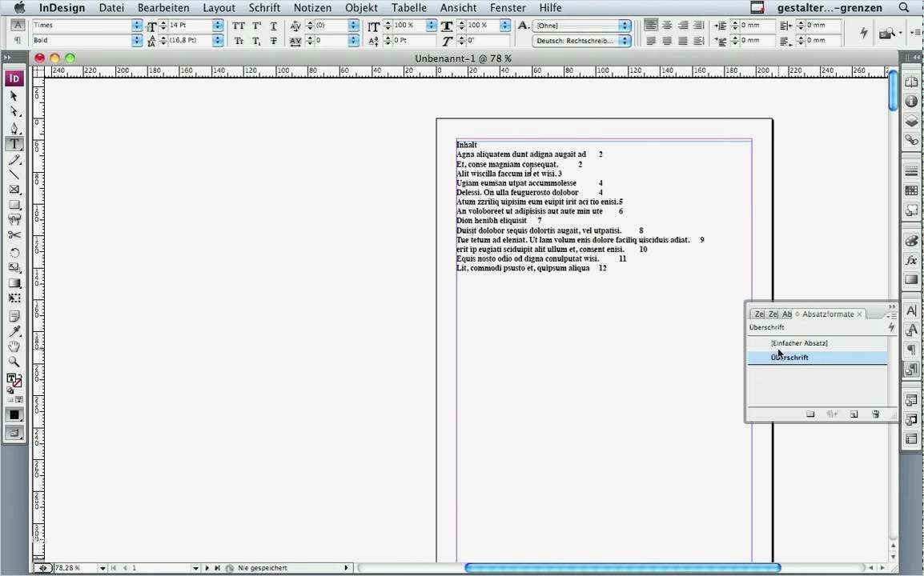Screen dimensions: 924x576
Task: Select the [Einfacher Absatz] paragraph style
Action: (x=798, y=342)
